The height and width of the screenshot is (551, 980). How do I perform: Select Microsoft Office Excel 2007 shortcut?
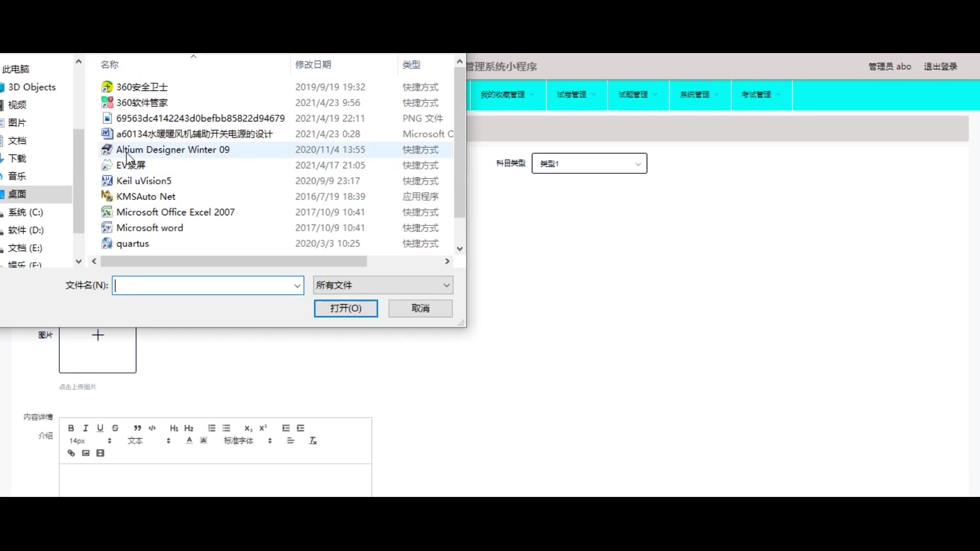click(x=175, y=212)
